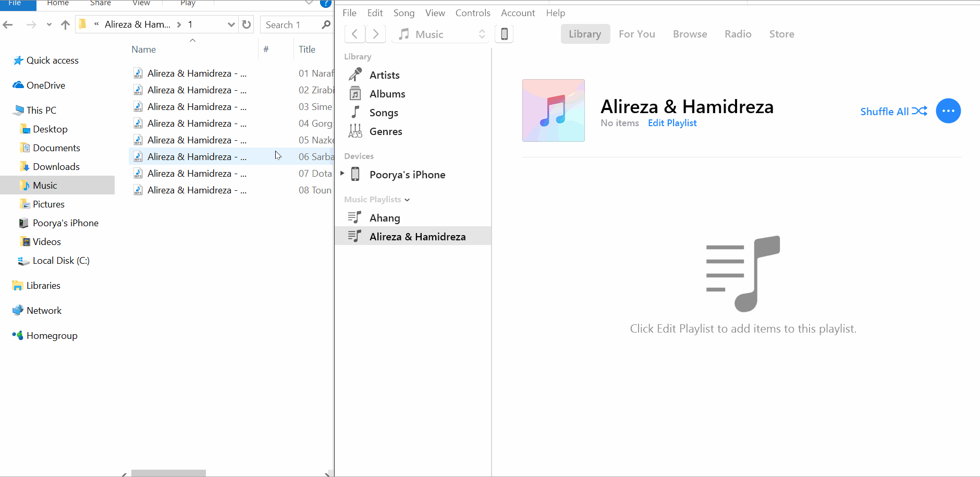
Task: Select the file with title 06 Sarba
Action: tap(231, 157)
